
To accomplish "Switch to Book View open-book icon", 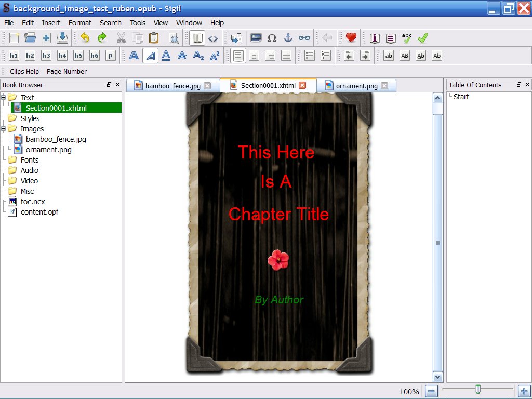I will click(197, 38).
